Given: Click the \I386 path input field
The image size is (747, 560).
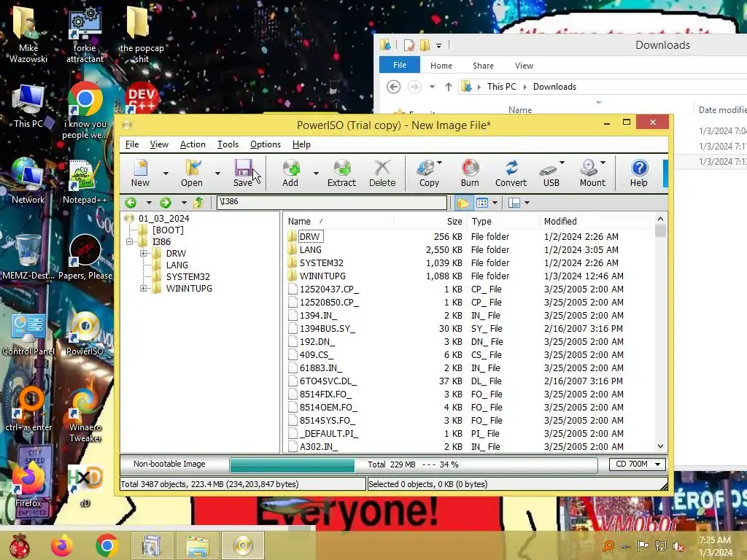Looking at the screenshot, I should [332, 202].
